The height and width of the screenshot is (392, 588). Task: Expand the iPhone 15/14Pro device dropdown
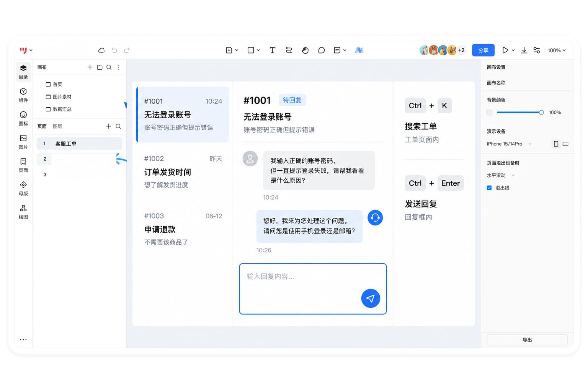click(x=509, y=144)
